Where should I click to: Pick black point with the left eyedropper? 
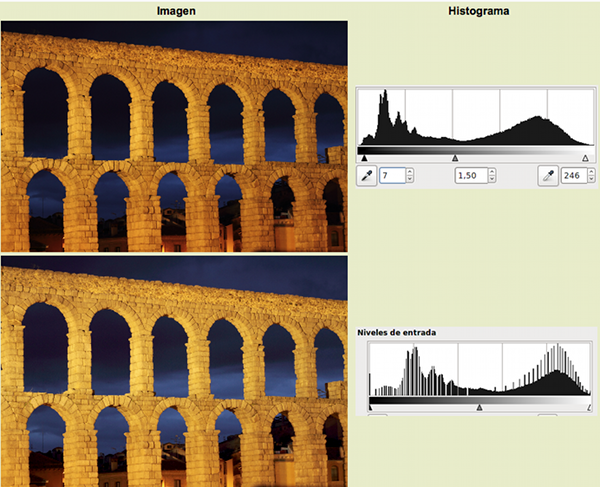367,176
